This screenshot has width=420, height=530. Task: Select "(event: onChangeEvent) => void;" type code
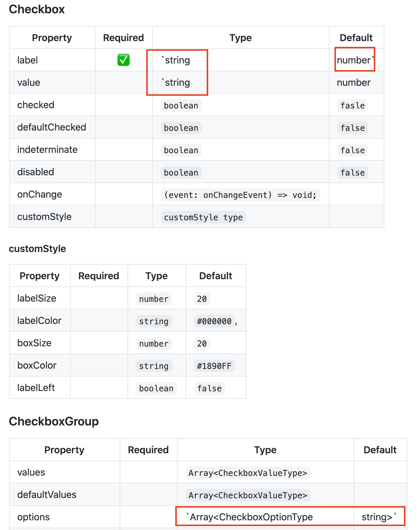pyautogui.click(x=240, y=195)
